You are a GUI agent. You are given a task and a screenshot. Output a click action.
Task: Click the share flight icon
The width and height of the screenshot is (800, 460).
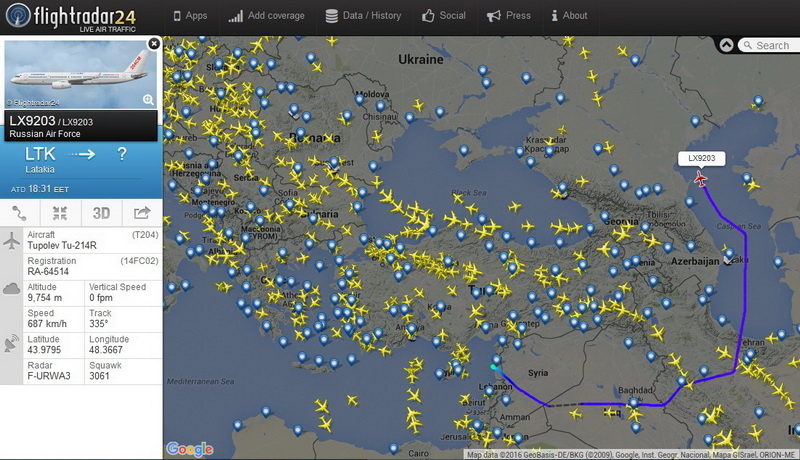(x=142, y=213)
